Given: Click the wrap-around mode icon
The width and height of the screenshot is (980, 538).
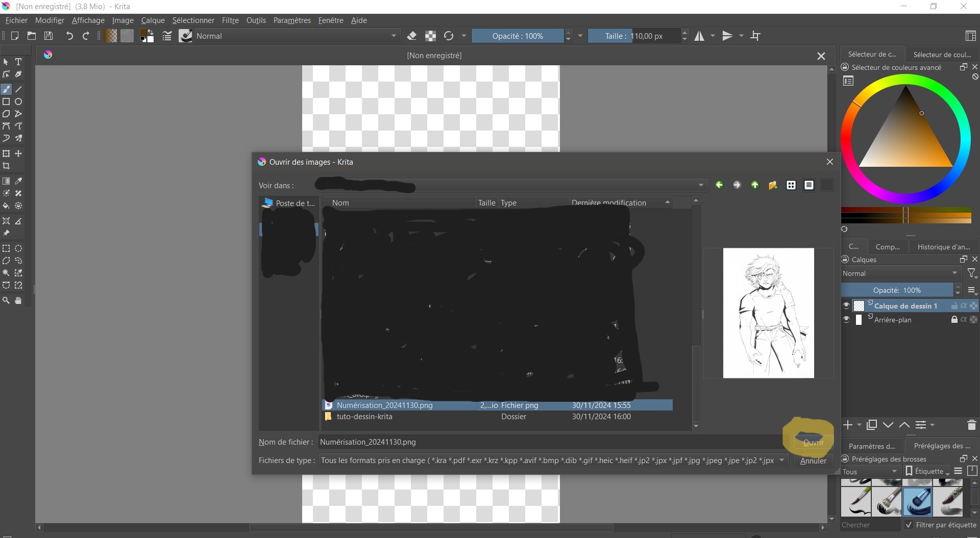Looking at the screenshot, I should 755,36.
